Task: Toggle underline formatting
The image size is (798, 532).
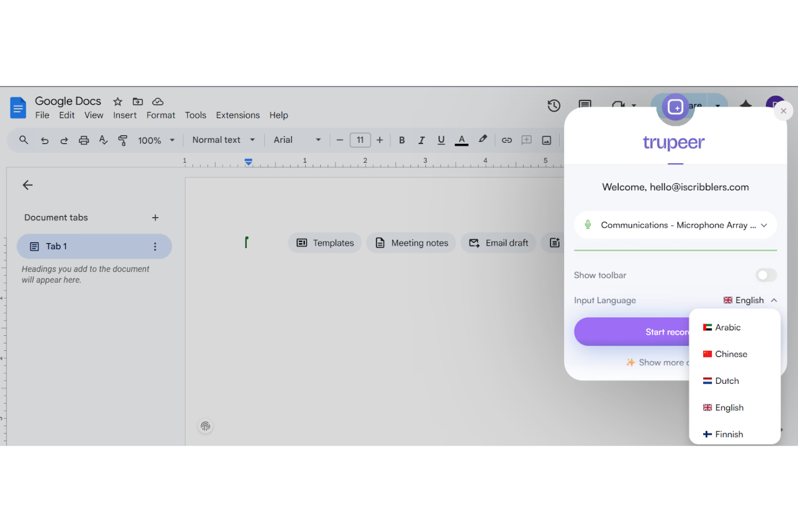Action: 441,140
